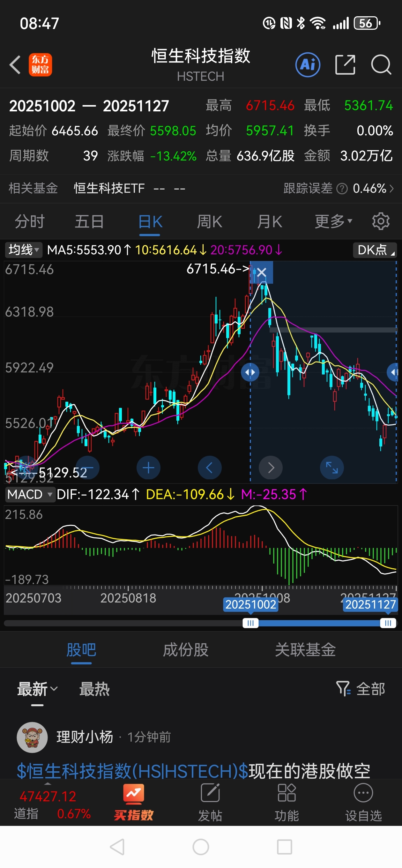Open the filter icon beside 全部
Viewport: 402px width, 868px height.
pos(343,688)
